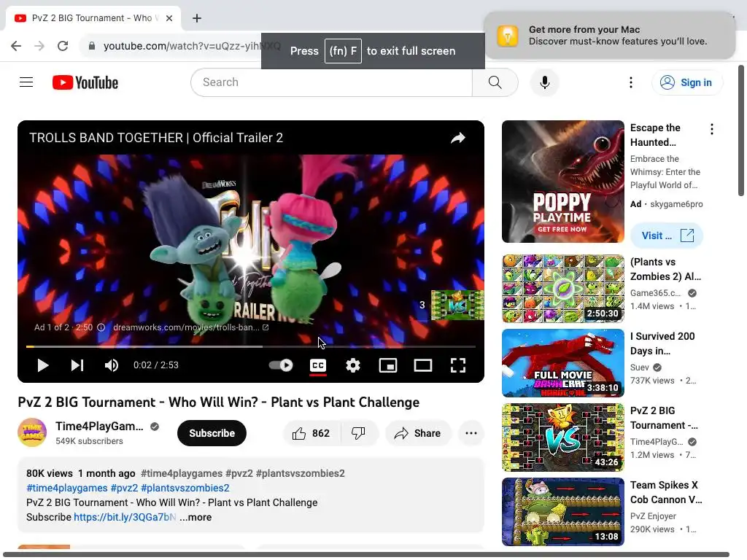
Task: Play the video with play button
Action: (x=43, y=365)
